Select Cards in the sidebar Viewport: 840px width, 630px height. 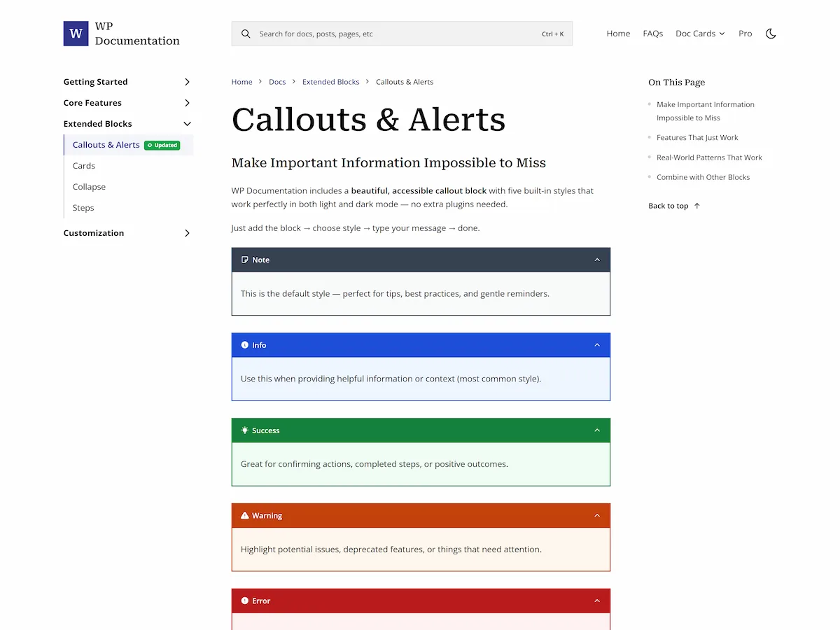pyautogui.click(x=84, y=166)
